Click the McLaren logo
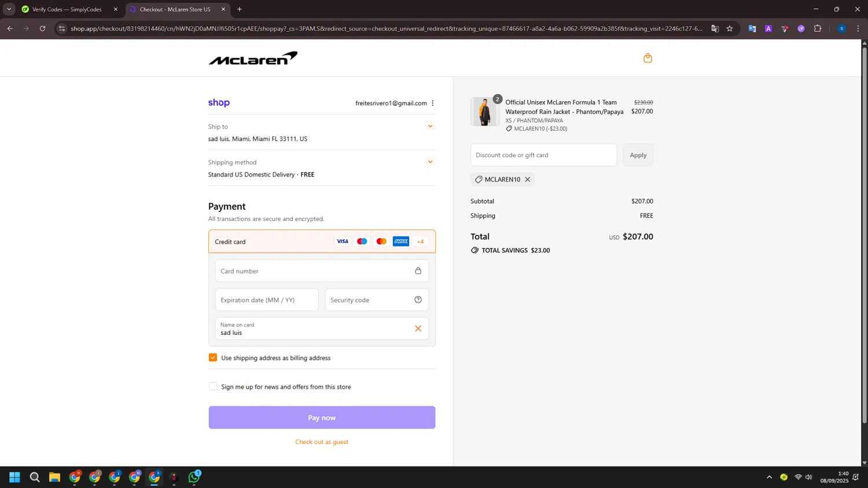 (253, 58)
